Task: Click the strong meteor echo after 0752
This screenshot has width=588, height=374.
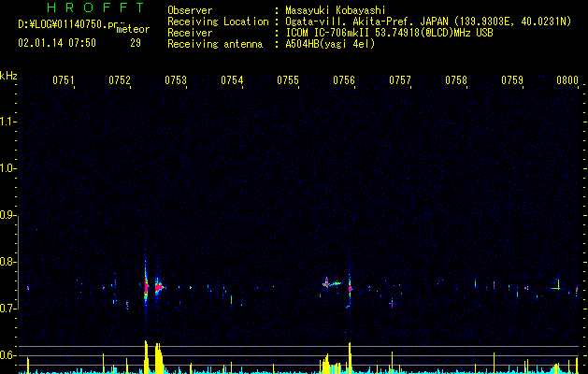Action: [146, 287]
